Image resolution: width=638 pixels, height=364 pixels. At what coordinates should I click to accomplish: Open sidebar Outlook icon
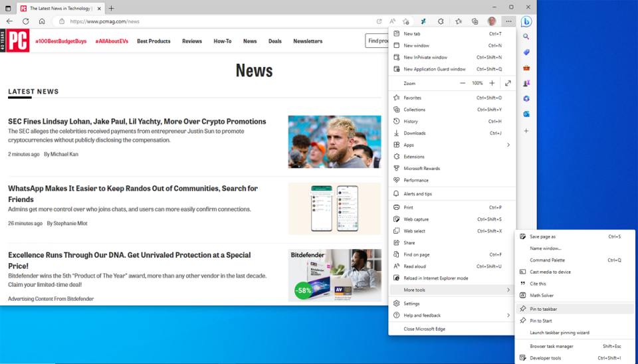526,114
